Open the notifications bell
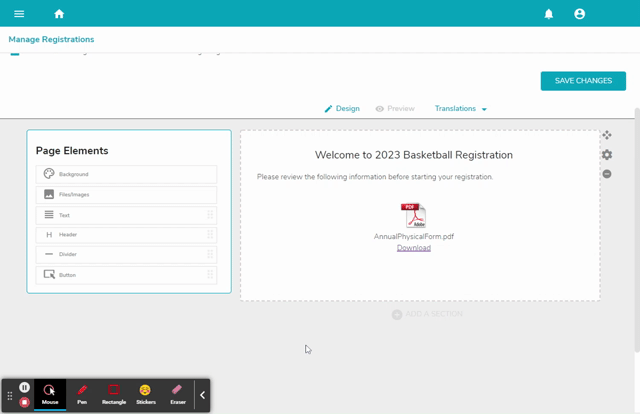 [549, 14]
